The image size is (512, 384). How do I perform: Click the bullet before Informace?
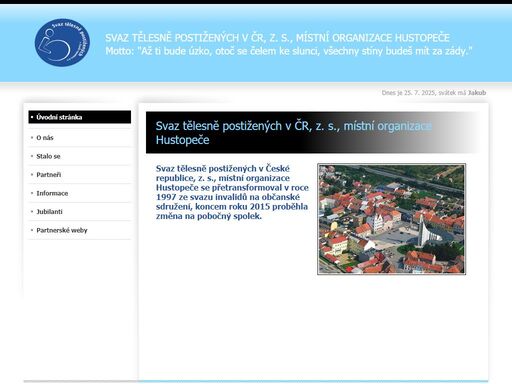(x=32, y=193)
